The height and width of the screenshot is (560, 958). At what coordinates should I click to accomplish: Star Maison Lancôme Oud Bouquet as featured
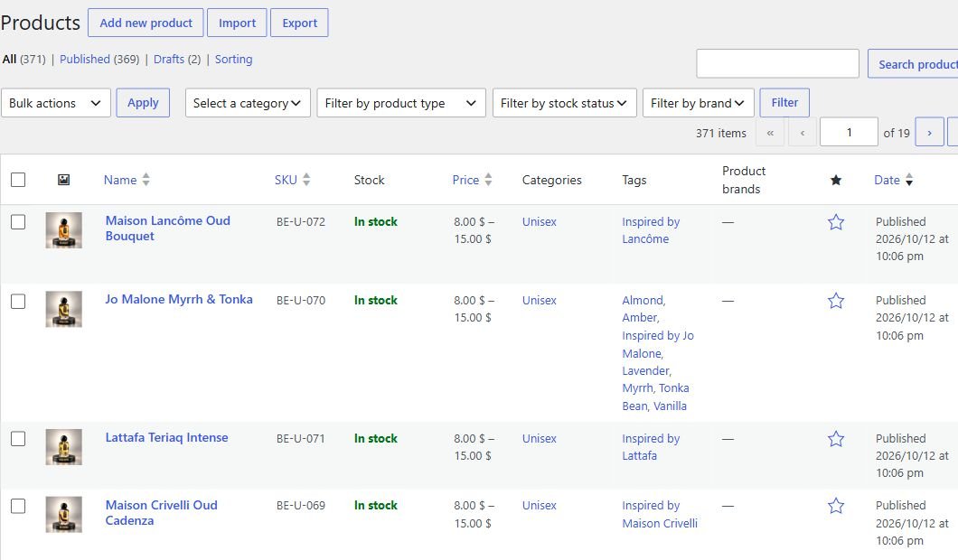836,222
